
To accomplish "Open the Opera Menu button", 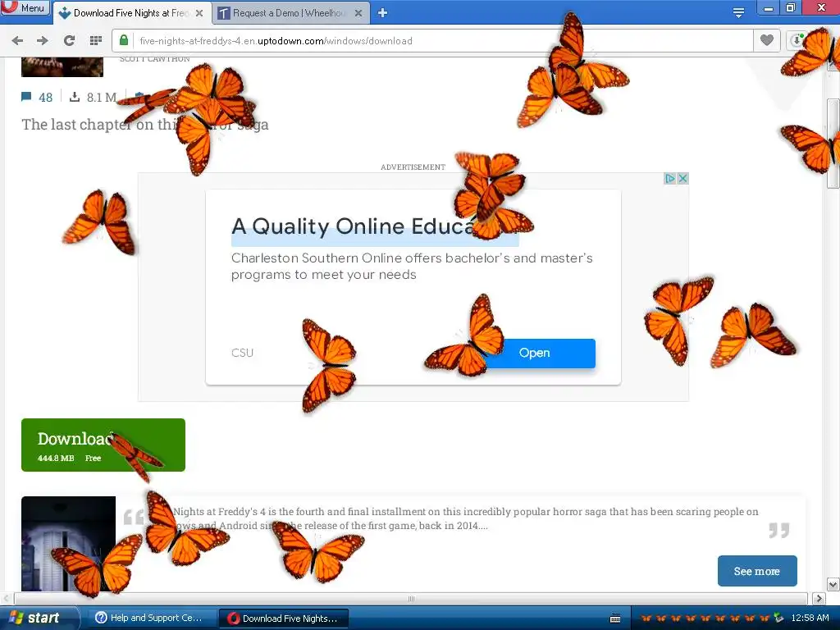I will tap(25, 8).
